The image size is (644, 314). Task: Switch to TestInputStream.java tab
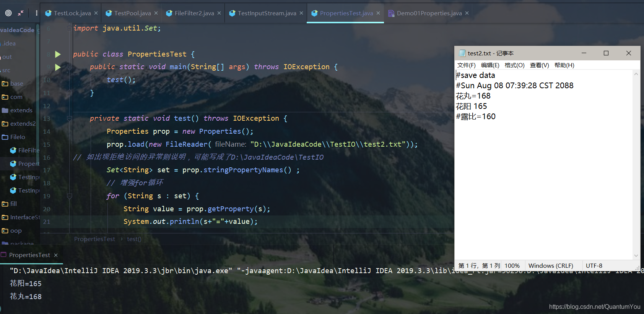click(x=267, y=13)
